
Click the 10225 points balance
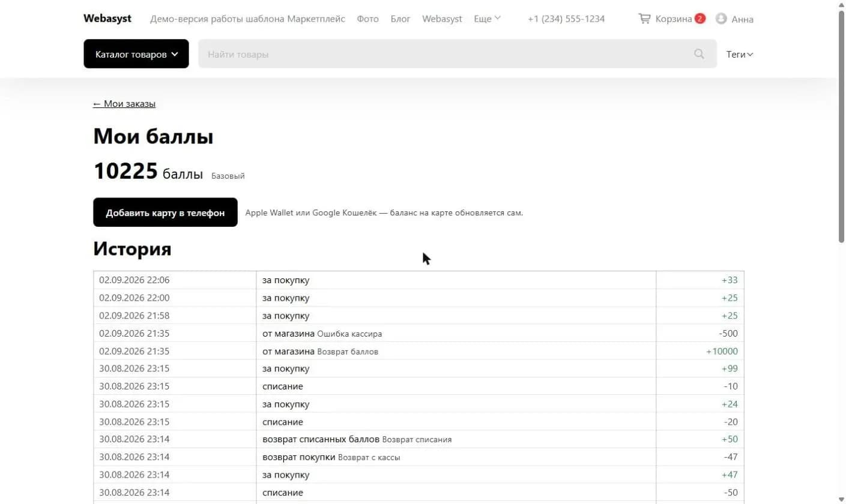point(125,171)
